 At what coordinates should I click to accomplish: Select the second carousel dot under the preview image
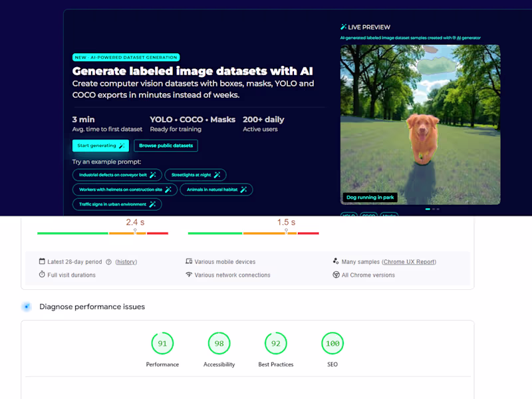434,209
